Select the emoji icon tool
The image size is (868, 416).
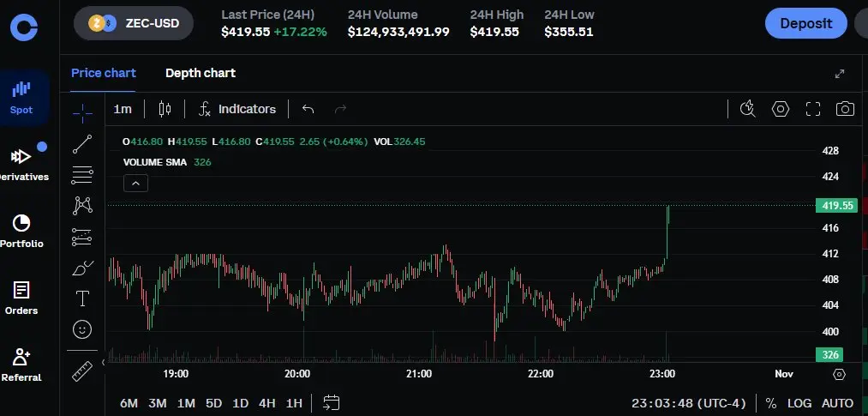(x=82, y=329)
